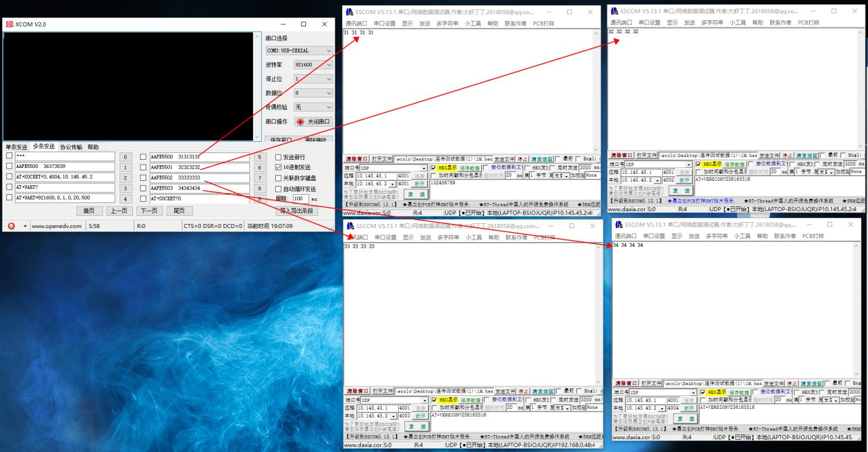Click the orange circle icon in XCOM status bar

click(x=12, y=226)
